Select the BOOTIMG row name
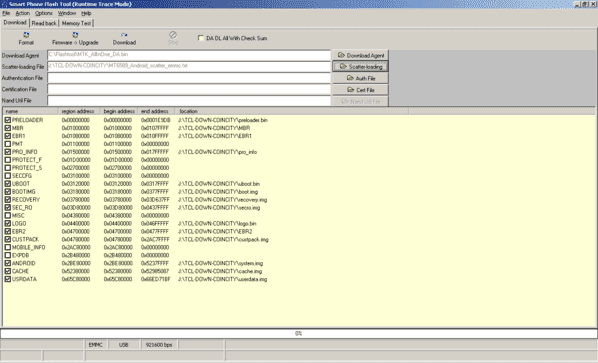The image size is (598, 363). click(x=24, y=191)
